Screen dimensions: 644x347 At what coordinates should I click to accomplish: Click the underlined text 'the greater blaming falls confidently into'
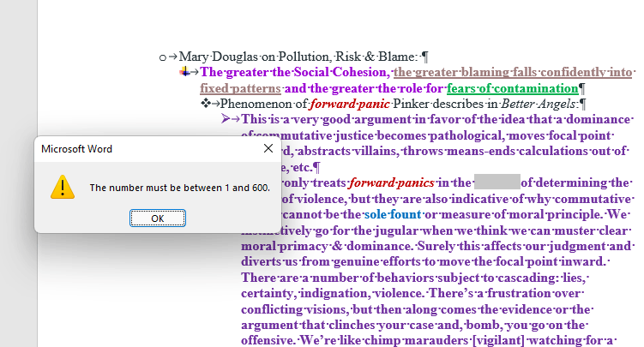[513, 72]
